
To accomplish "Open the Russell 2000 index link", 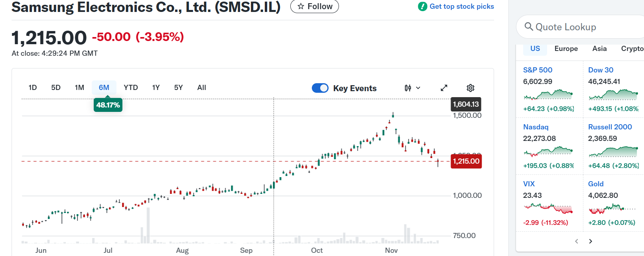I will click(610, 127).
